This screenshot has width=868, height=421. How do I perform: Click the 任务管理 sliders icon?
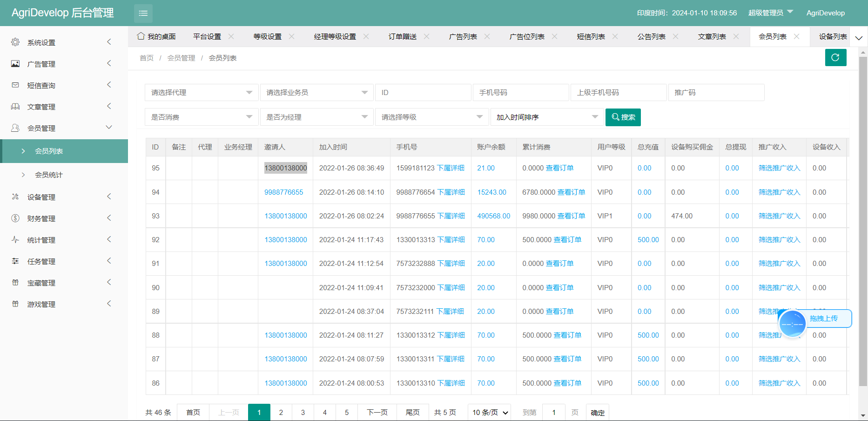pos(15,261)
